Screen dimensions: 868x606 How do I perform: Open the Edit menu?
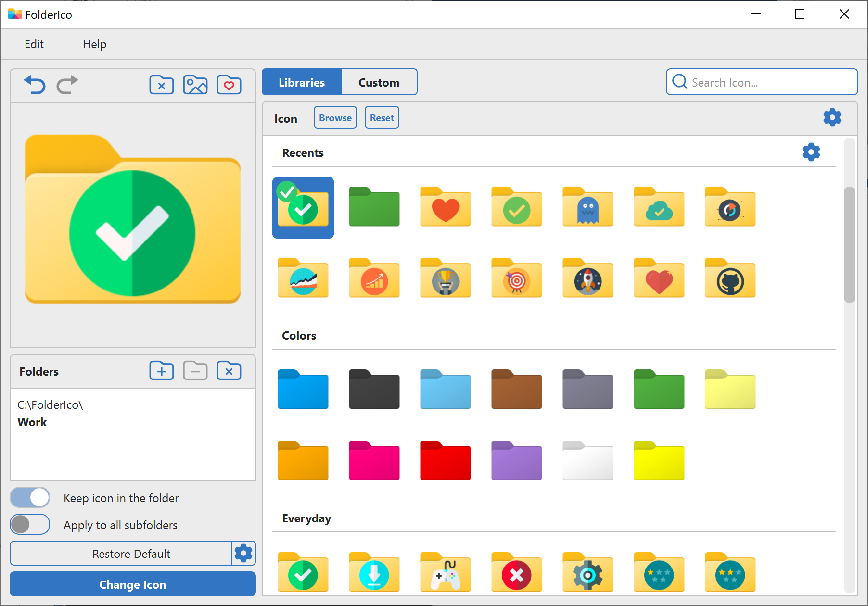point(34,44)
